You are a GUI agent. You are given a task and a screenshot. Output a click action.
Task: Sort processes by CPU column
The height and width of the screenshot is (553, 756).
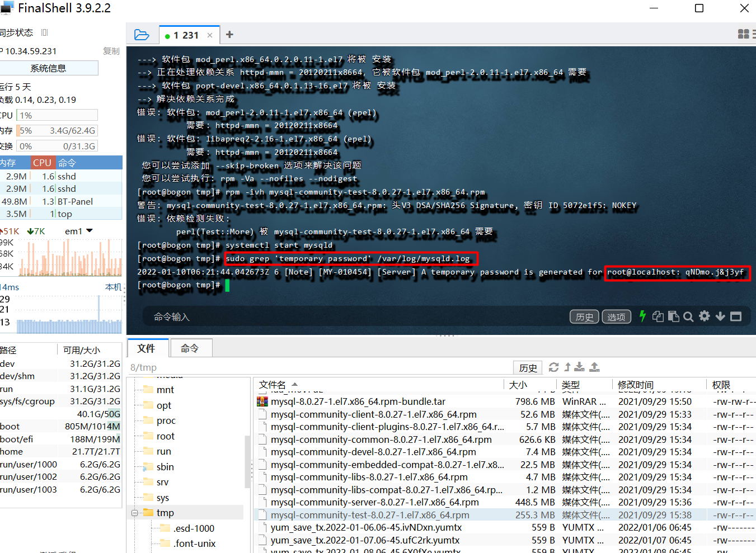(x=43, y=163)
